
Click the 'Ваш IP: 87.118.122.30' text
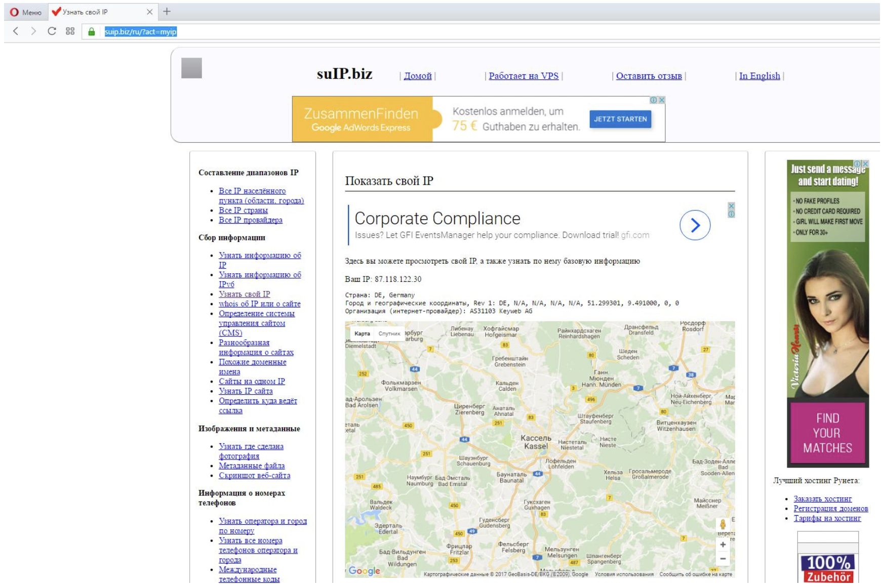coord(383,279)
